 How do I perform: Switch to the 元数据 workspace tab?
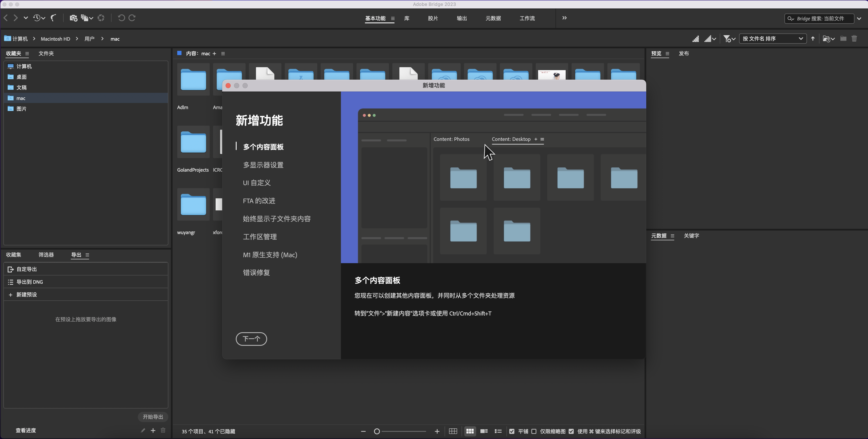pos(493,18)
